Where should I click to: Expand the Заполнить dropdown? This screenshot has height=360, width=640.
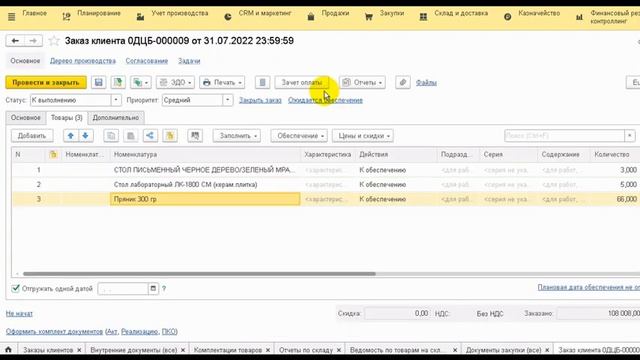[x=237, y=136]
